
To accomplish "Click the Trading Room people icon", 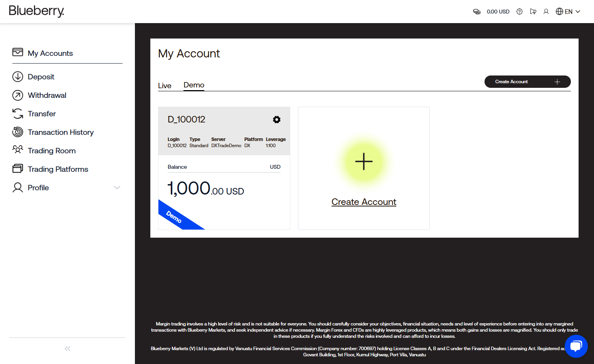I will 18,149.
